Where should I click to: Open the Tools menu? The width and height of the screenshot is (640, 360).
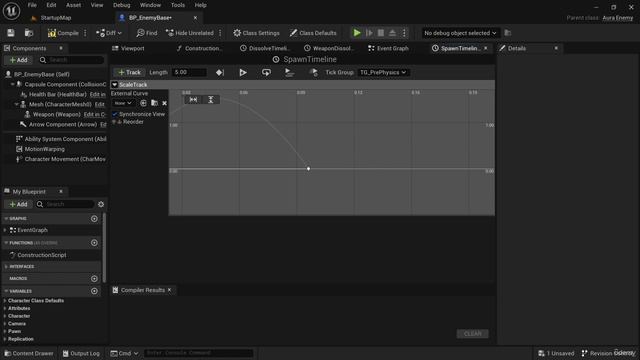click(x=178, y=5)
